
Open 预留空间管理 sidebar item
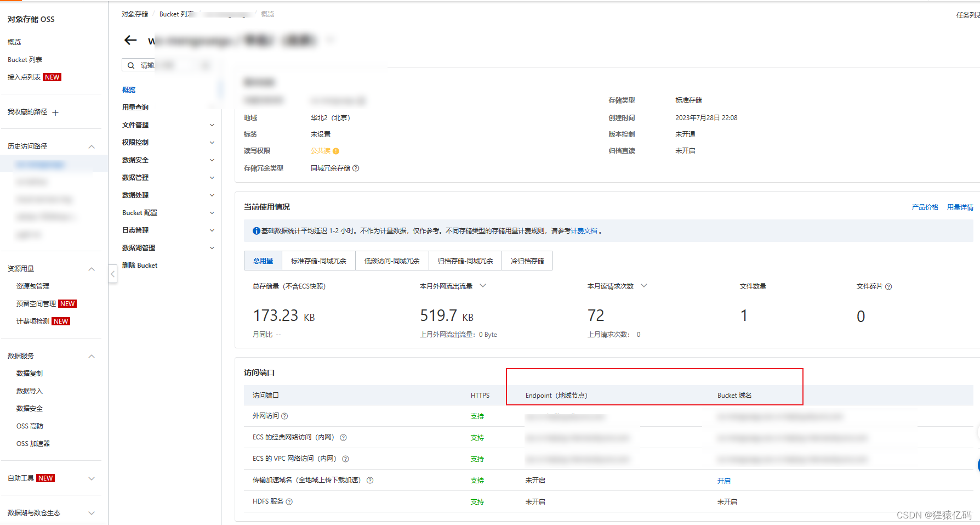(x=36, y=304)
